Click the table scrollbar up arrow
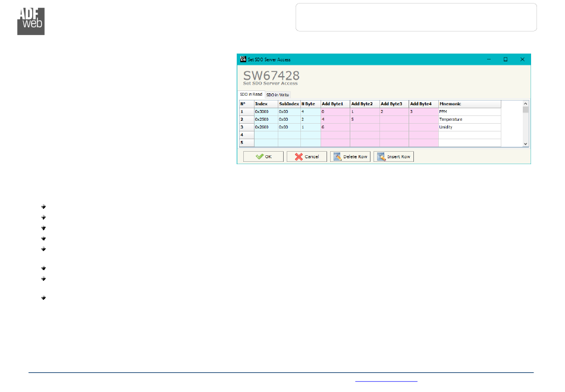The width and height of the screenshot is (565, 392). 526,104
